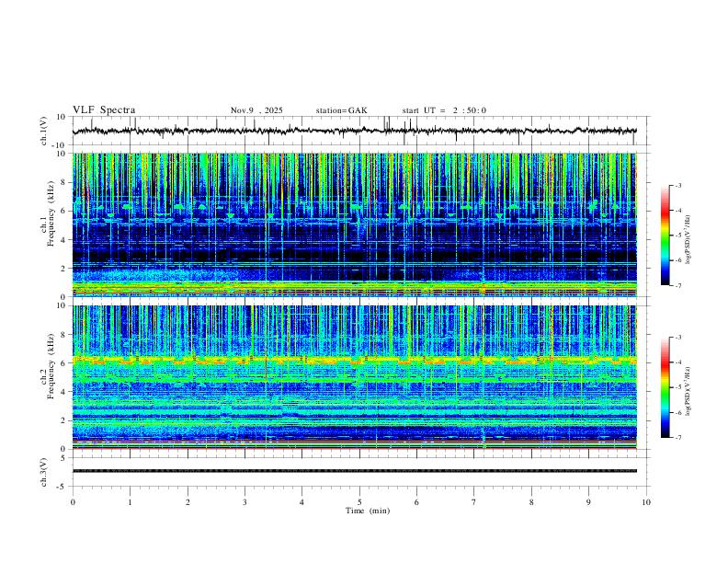Click the "Time (min)" x-axis label
This screenshot has height=563, width=728.
pos(368,511)
